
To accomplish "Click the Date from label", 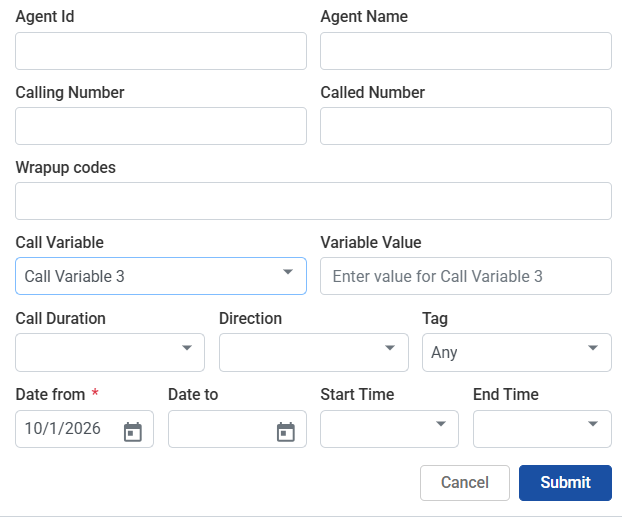I will click(x=50, y=394).
